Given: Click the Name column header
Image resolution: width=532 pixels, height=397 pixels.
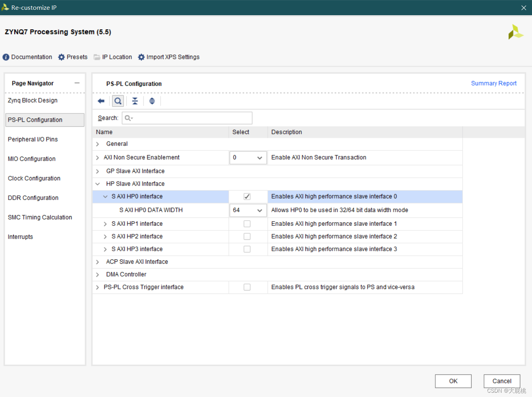Looking at the screenshot, I should click(161, 132).
